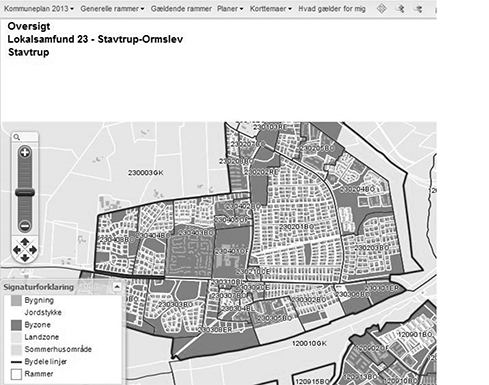Click the diamond-shaped layers icon in toolbar
The width and height of the screenshot is (489, 385).
382,8
